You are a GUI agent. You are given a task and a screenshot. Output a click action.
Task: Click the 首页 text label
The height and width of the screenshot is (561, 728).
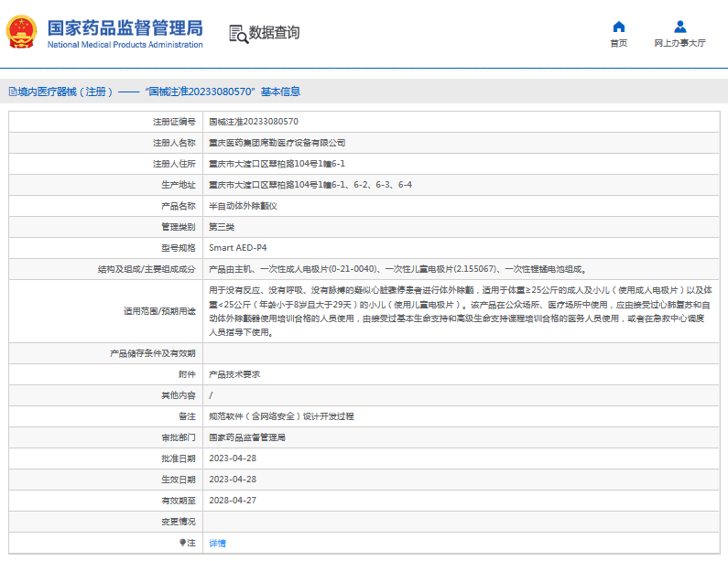point(618,43)
